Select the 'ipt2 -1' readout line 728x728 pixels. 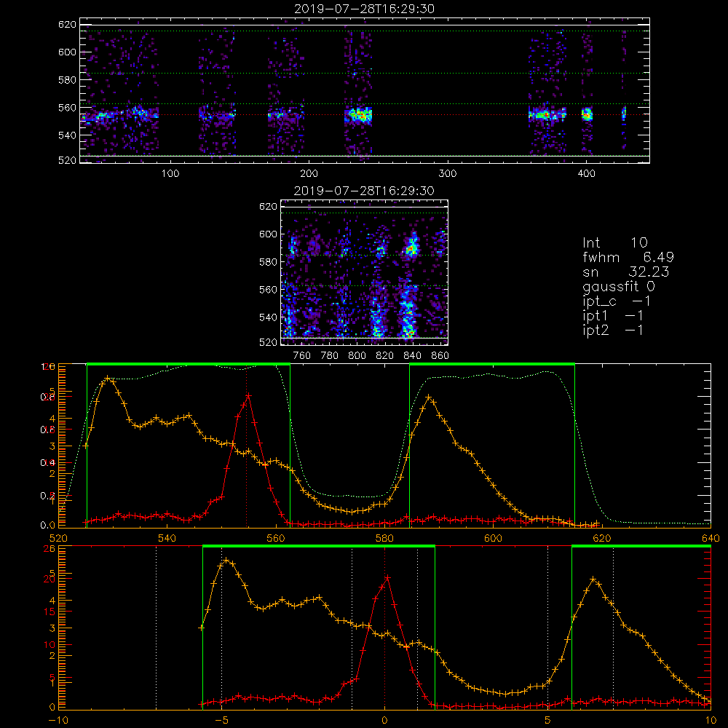pos(613,330)
